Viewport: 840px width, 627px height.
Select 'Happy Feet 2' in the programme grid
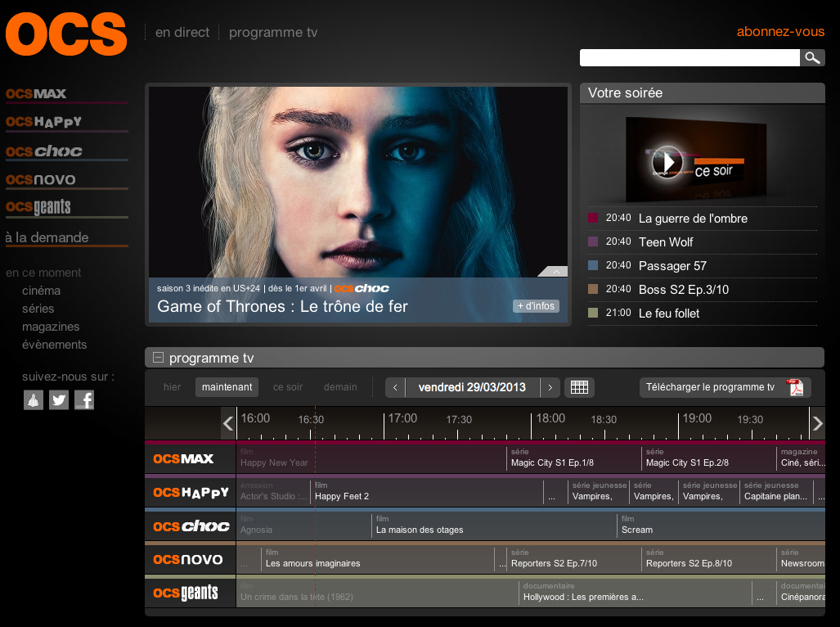click(426, 491)
